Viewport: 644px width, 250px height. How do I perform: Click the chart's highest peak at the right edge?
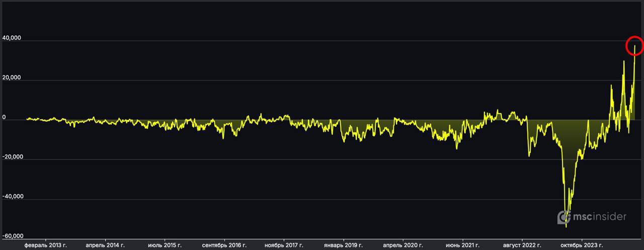click(x=635, y=46)
